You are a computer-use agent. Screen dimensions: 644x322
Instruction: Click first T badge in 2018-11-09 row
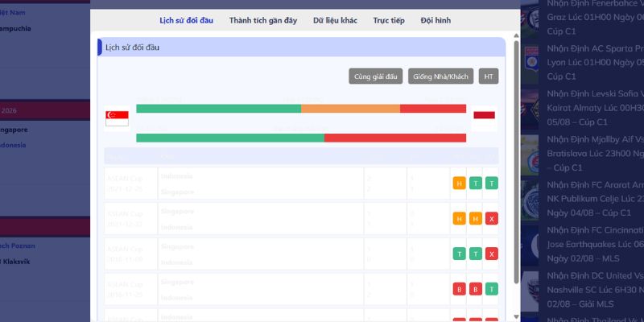[x=459, y=254]
